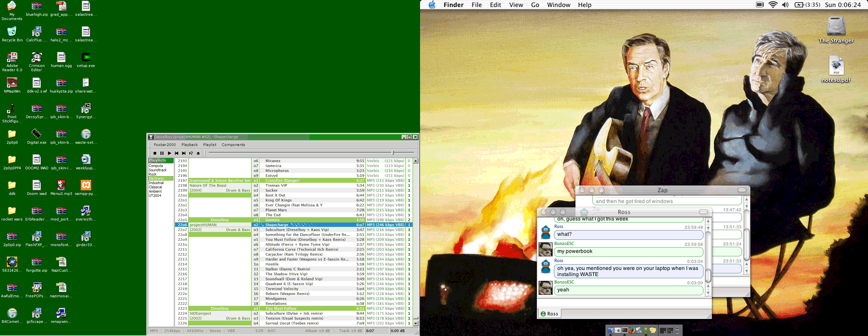Click the BitComet installer icon
868x336 pixels.
click(x=12, y=316)
